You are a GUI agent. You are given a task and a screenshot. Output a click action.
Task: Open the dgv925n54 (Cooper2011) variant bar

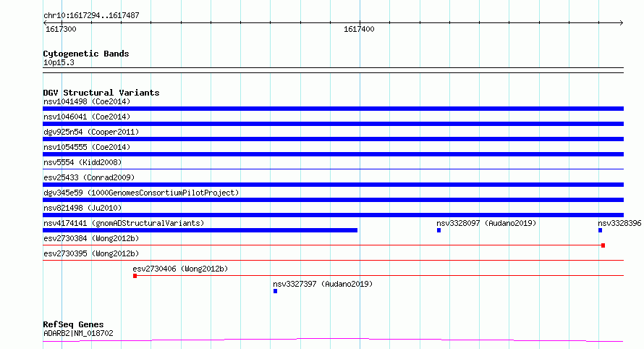[x=333, y=139]
